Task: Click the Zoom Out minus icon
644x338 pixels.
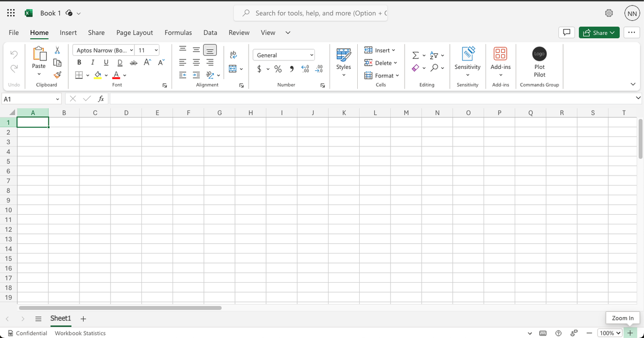Action: click(x=589, y=333)
